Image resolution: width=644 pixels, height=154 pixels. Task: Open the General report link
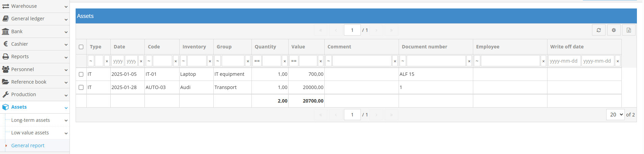pos(28,146)
